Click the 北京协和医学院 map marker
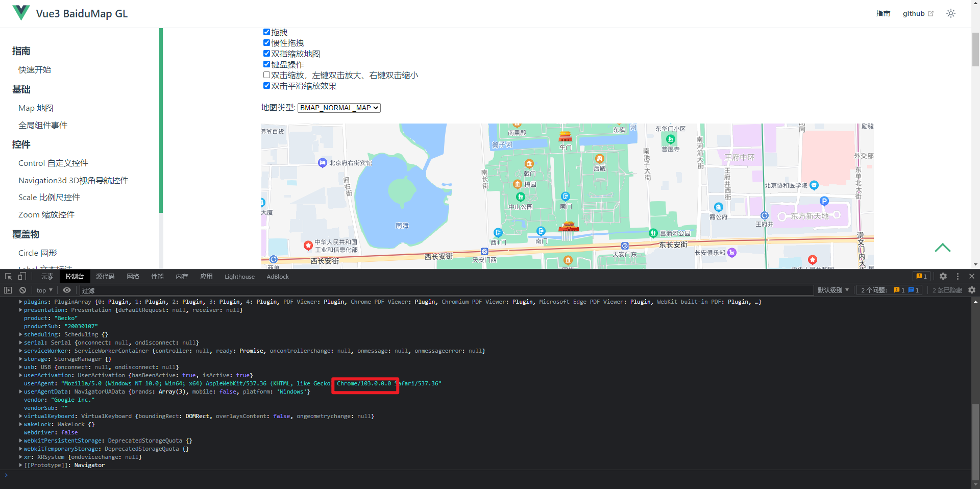Viewport: 980px width, 489px height. (814, 185)
